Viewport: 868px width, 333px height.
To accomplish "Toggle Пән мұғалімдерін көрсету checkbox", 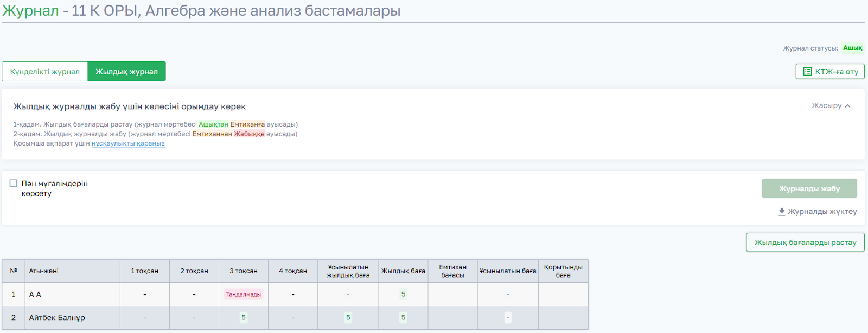I will (14, 183).
